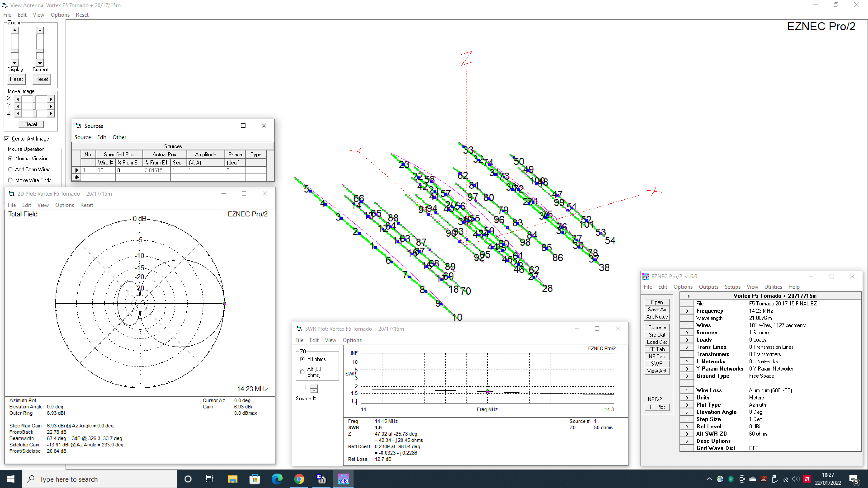
Task: Click EZNEC taskbar application icon
Action: click(x=343, y=479)
